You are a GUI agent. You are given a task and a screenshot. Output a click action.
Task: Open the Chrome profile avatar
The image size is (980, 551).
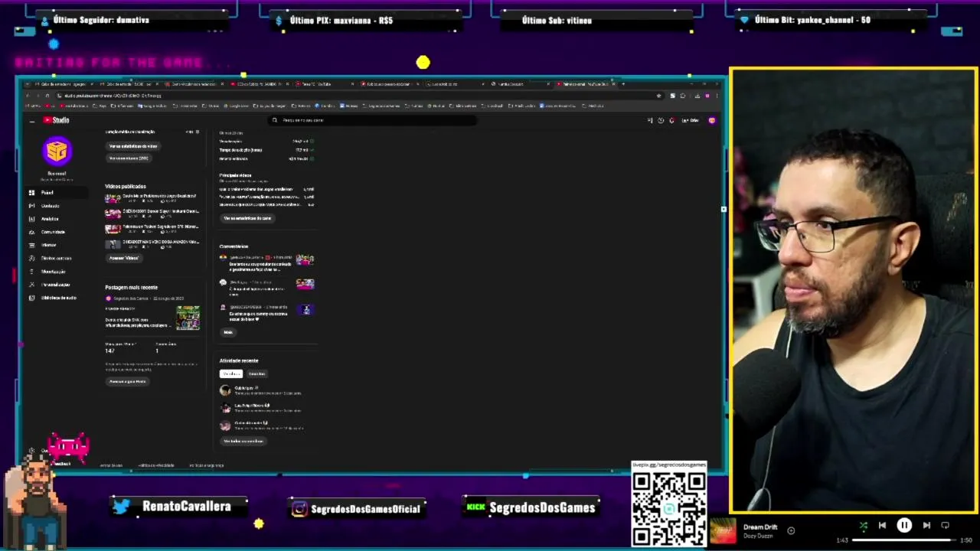point(707,96)
